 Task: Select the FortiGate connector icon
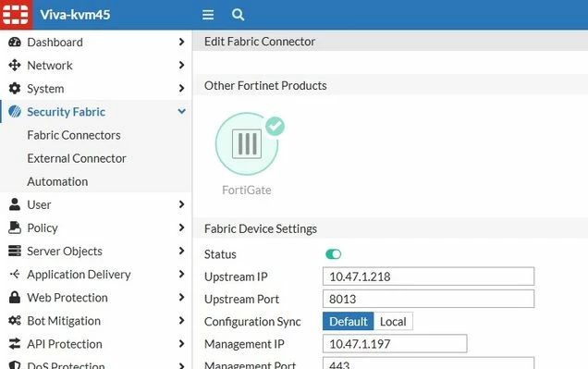coord(247,144)
